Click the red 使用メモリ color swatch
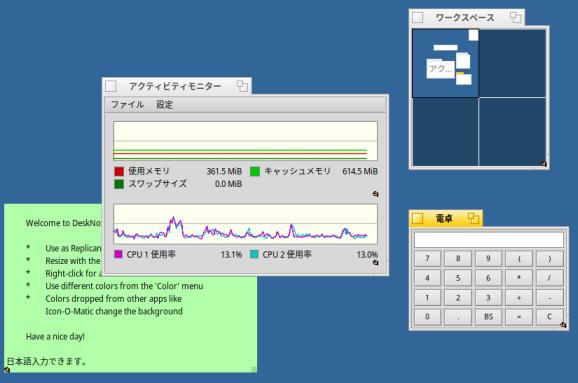Image resolution: width=578 pixels, height=383 pixels. (x=119, y=171)
